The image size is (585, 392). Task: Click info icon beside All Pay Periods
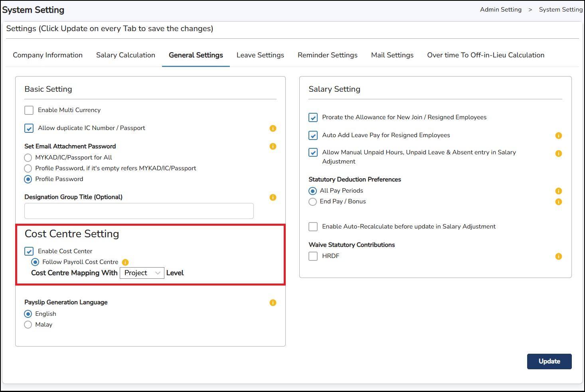[x=559, y=191]
